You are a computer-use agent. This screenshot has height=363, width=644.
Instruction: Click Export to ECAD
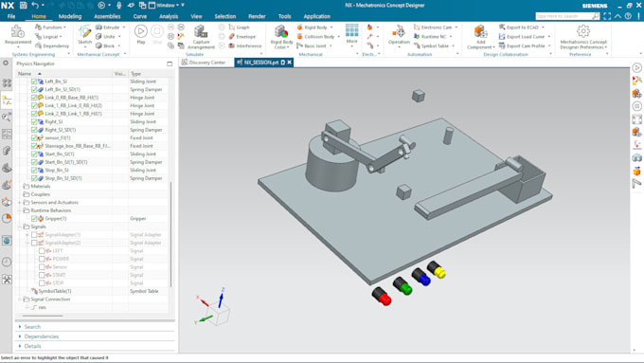(x=519, y=27)
